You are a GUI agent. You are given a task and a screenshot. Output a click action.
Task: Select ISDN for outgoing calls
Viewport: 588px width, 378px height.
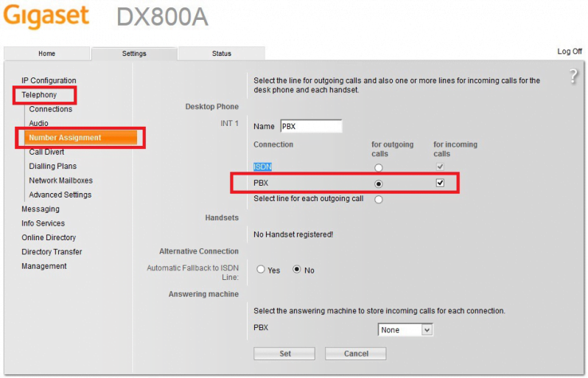pos(379,167)
